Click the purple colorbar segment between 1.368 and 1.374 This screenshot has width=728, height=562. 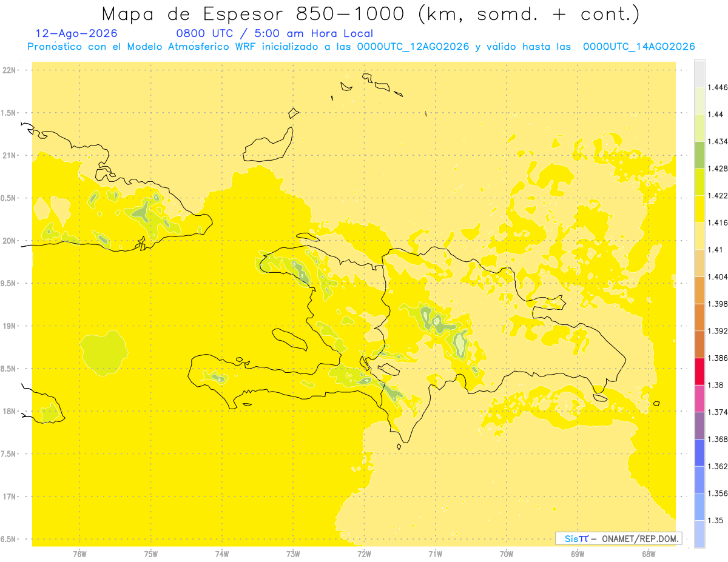pos(699,426)
